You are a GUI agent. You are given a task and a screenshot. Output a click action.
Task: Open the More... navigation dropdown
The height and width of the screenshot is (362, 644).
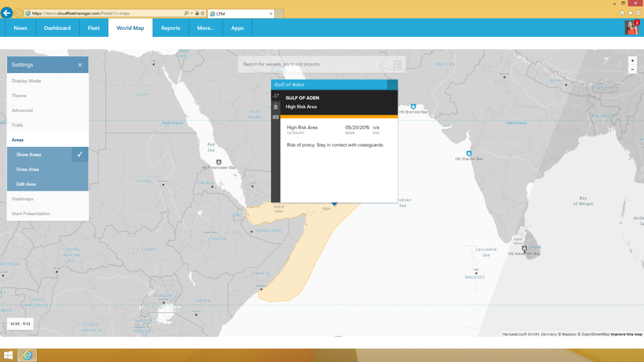tap(205, 28)
